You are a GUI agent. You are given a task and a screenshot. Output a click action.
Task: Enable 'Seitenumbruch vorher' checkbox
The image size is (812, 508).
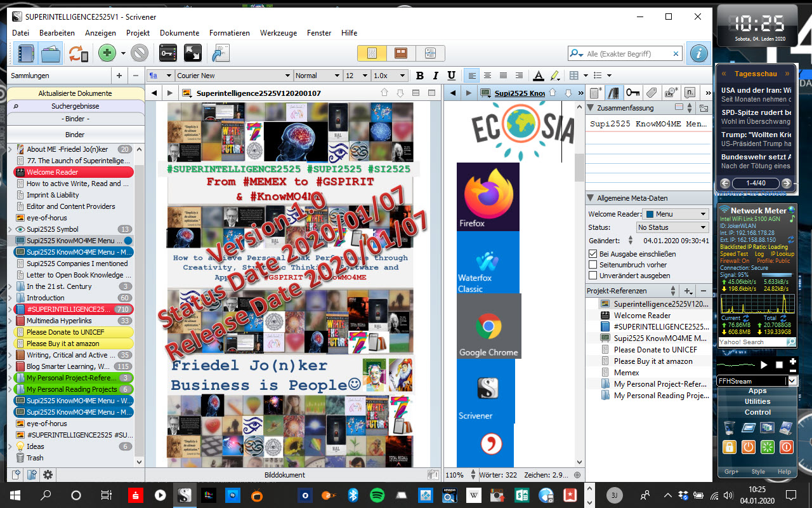[x=593, y=265]
